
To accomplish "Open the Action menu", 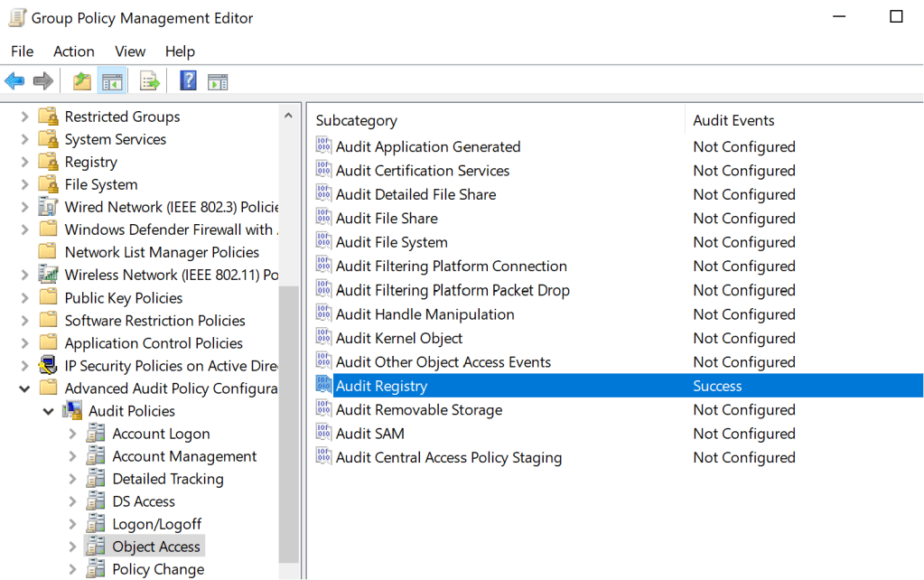I will click(73, 51).
